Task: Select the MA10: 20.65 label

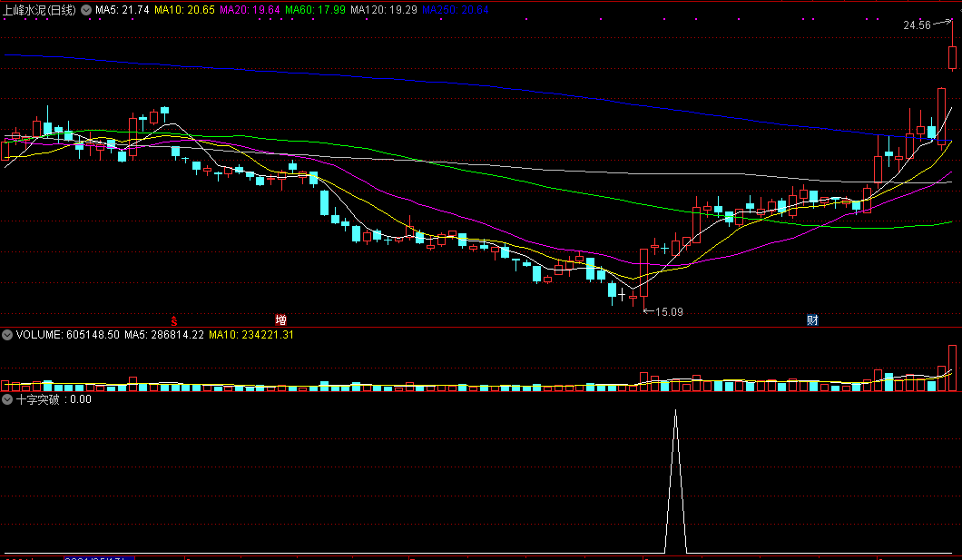Action: point(184,10)
